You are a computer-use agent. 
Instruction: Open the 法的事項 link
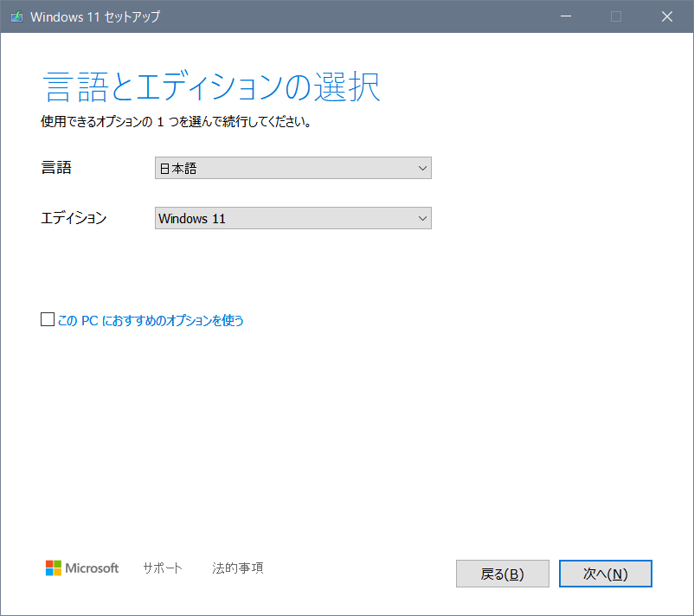click(x=238, y=568)
